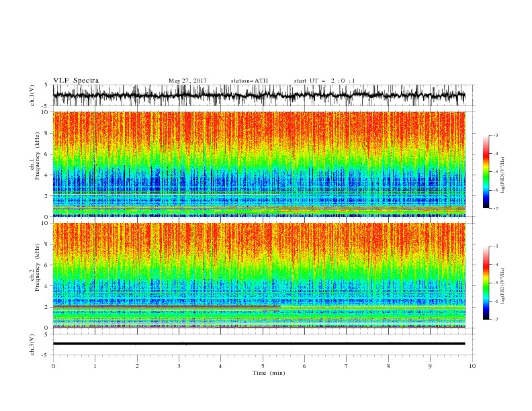
Task: Click the ch.3 flat black trace
Action: click(259, 344)
